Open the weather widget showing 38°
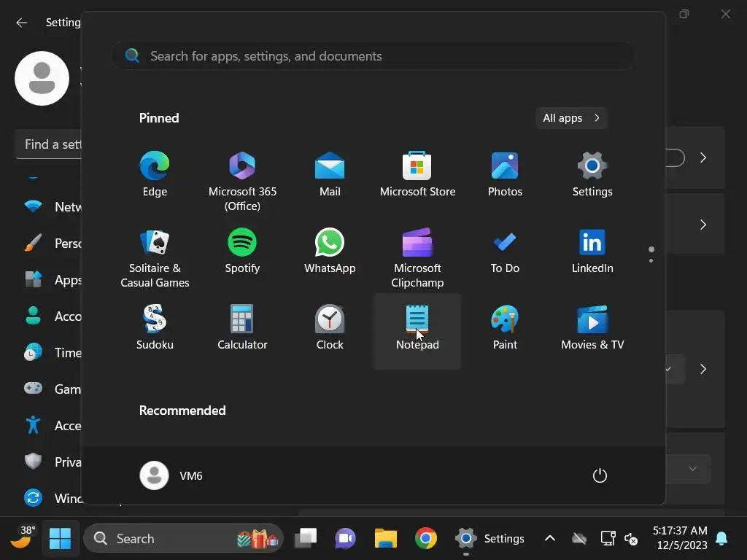Image resolution: width=747 pixels, height=560 pixels. click(21, 537)
